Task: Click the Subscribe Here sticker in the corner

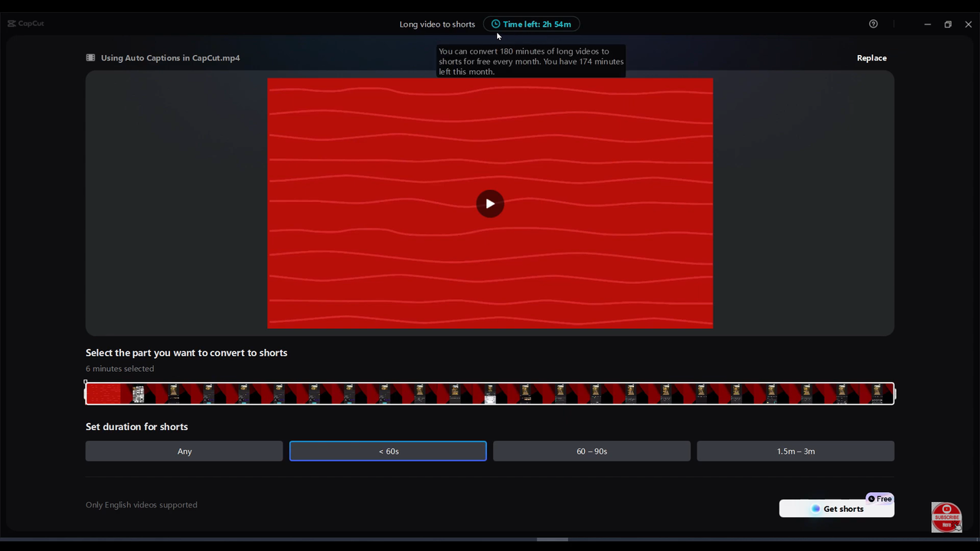Action: [x=946, y=517]
